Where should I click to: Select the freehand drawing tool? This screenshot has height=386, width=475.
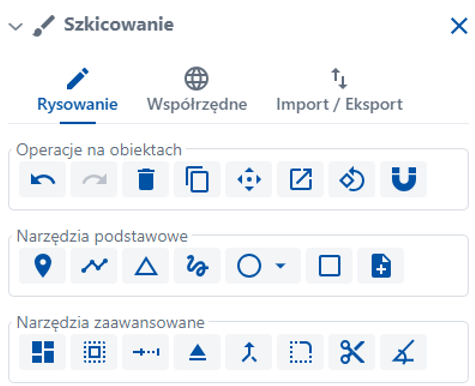pyautogui.click(x=197, y=266)
